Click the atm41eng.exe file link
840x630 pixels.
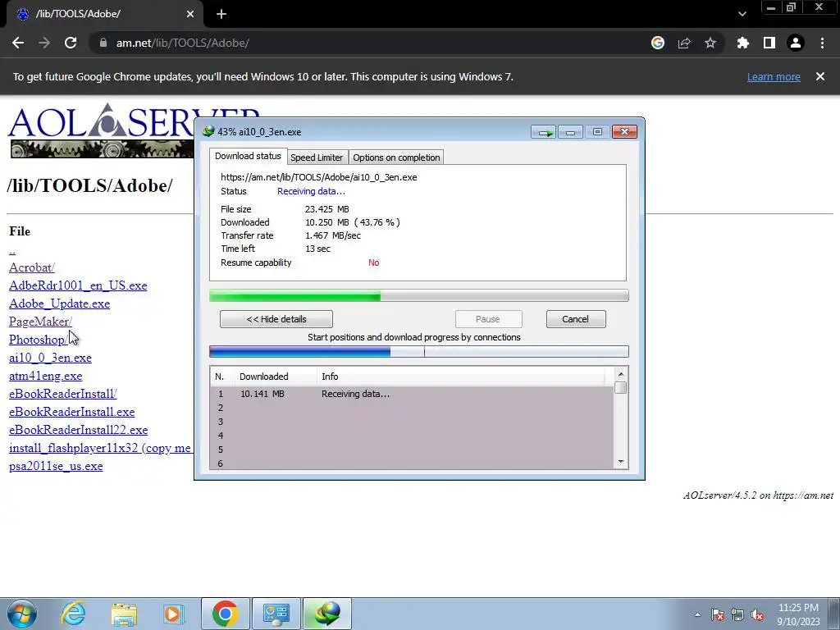point(46,376)
